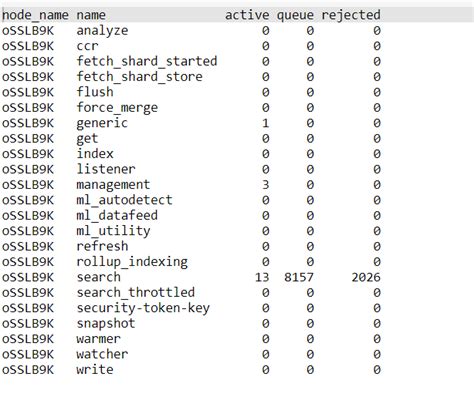The image size is (474, 407).
Task: Click the rejected column header
Action: (x=351, y=15)
